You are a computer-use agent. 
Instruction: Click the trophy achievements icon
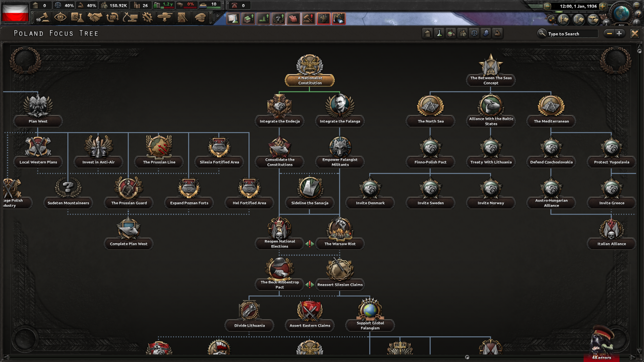(x=607, y=22)
